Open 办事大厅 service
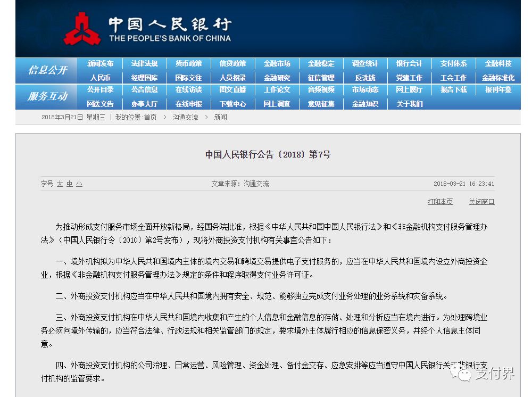This screenshot has width=532, height=397. click(x=144, y=104)
